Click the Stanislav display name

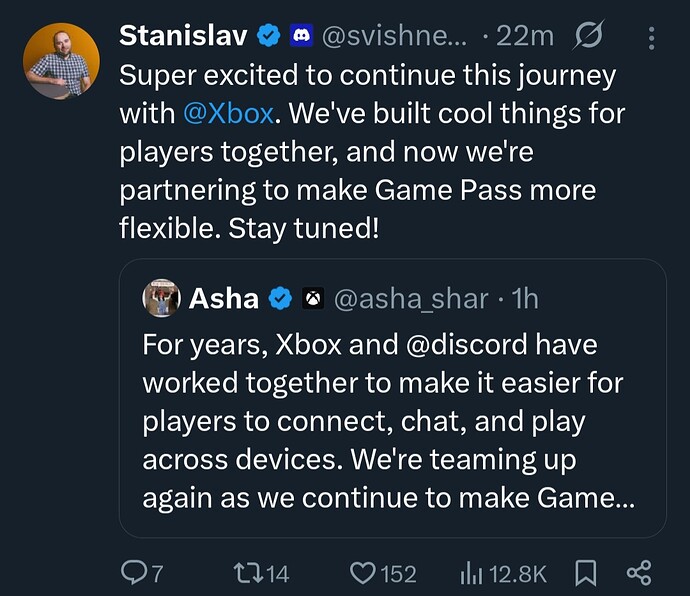183,35
